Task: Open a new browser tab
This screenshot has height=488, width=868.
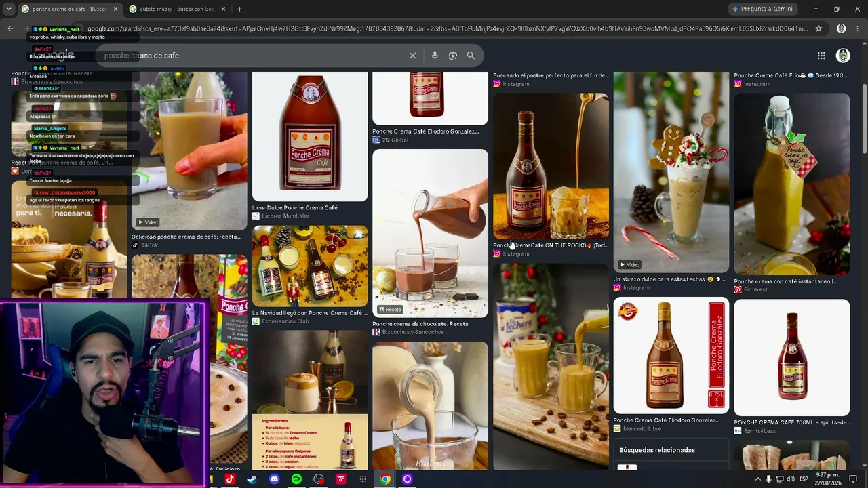Action: pos(239,9)
